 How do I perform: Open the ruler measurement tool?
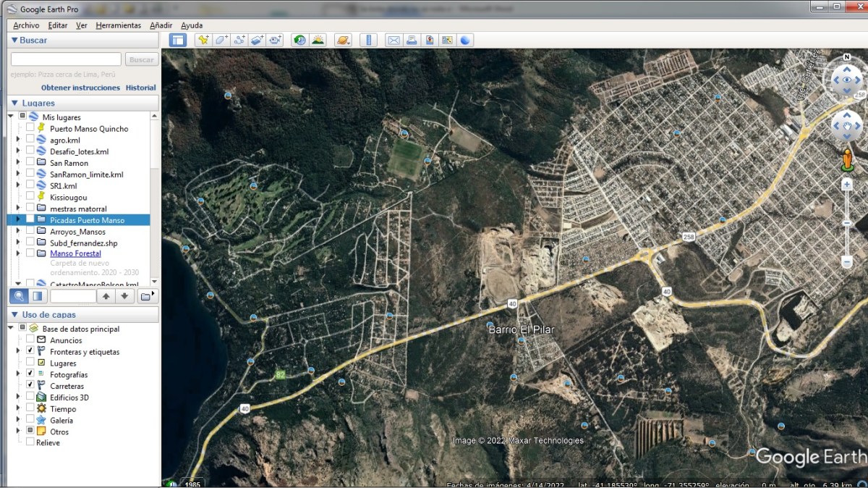click(x=369, y=41)
